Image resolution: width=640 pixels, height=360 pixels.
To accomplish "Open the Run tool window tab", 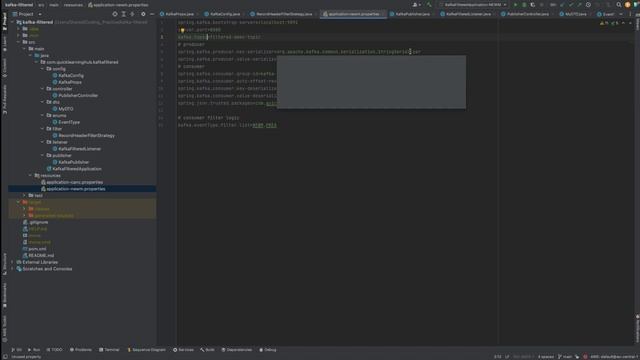I will (34, 350).
